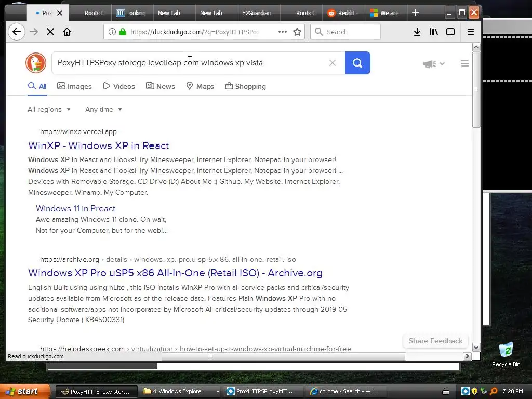Switch to the Looking tab
532x399 pixels.
(x=132, y=13)
